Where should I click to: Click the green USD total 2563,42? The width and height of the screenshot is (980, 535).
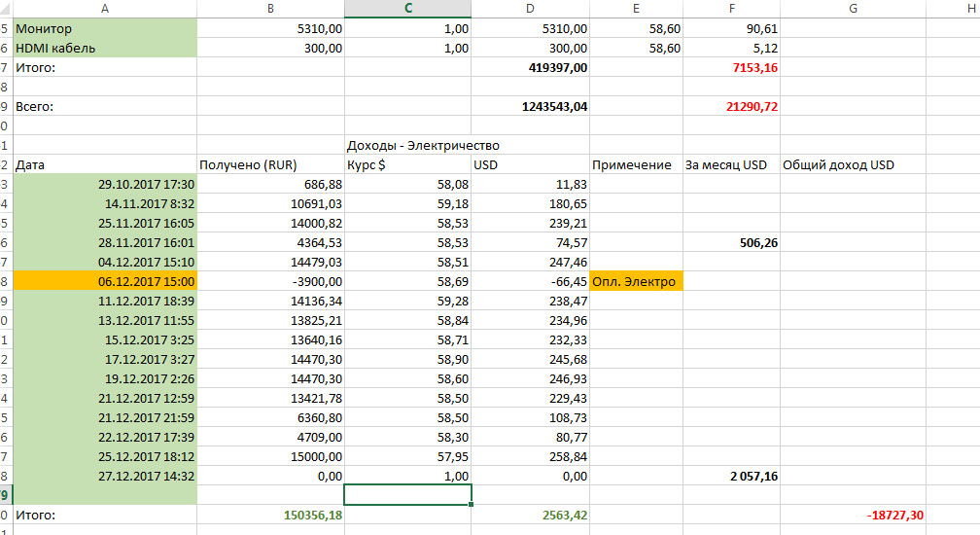564,515
